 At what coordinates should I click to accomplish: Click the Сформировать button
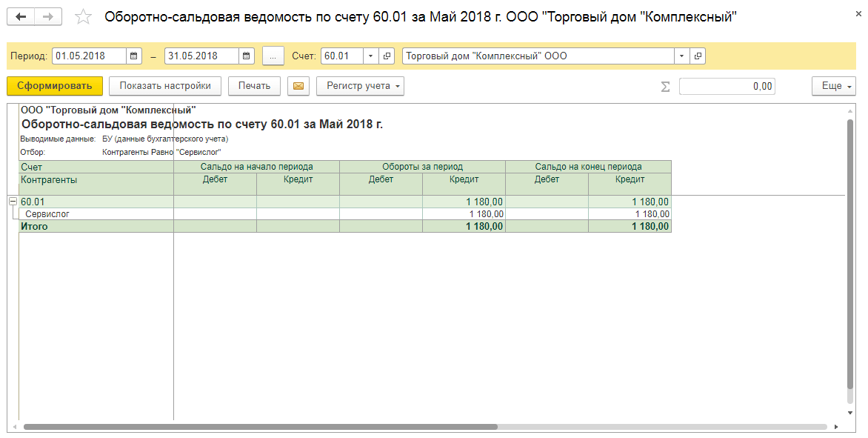coord(55,86)
